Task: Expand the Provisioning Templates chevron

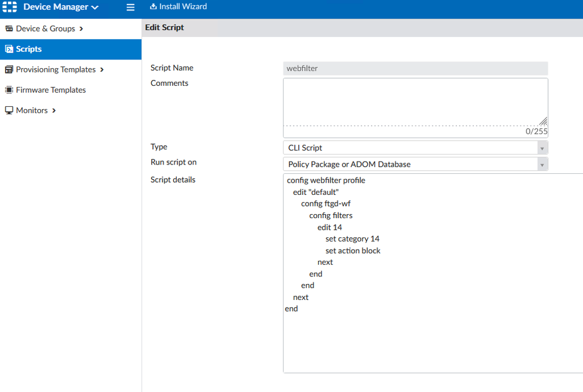Action: click(102, 69)
